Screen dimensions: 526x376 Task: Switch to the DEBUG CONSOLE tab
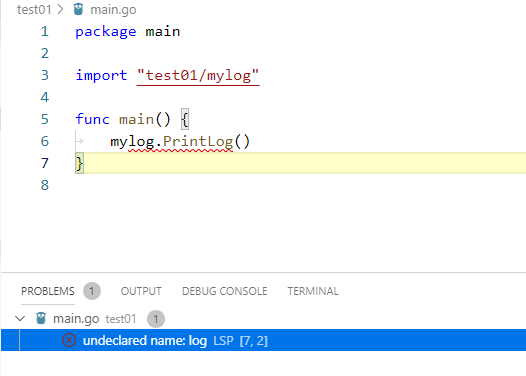click(224, 291)
